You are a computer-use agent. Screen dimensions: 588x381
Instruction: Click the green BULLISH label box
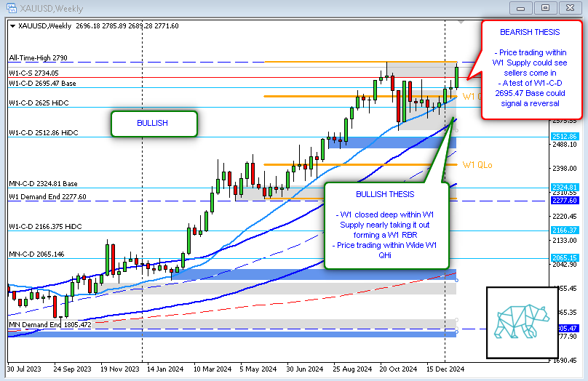pos(153,123)
